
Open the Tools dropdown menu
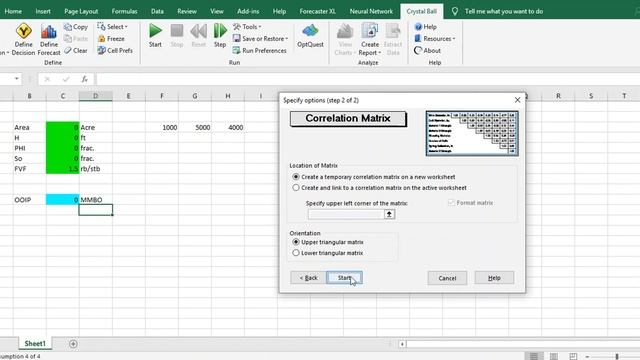tap(247, 27)
